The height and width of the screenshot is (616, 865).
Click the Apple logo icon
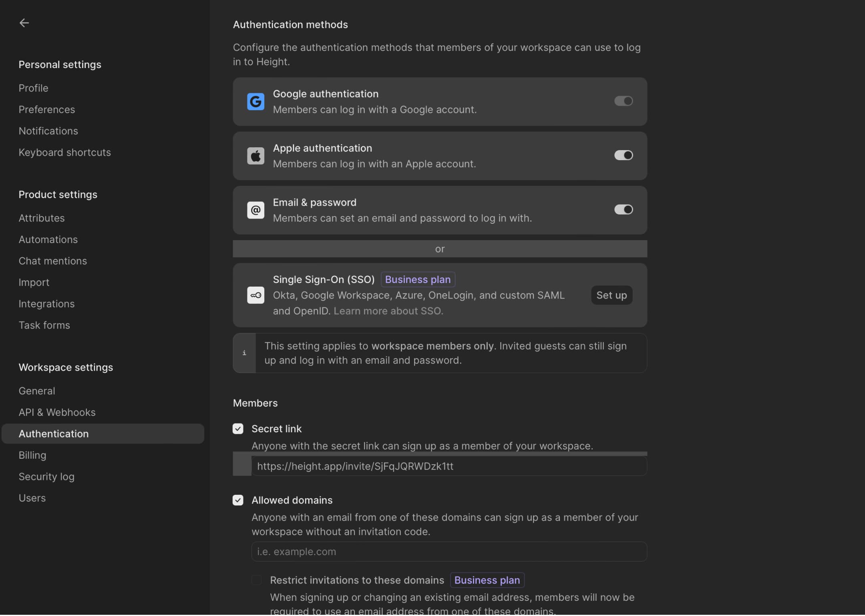click(x=255, y=156)
